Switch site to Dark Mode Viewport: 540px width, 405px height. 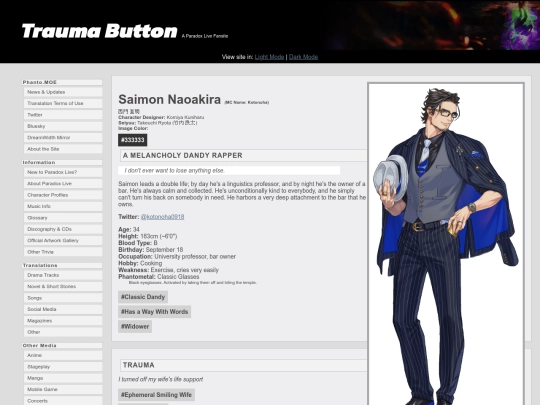303,57
